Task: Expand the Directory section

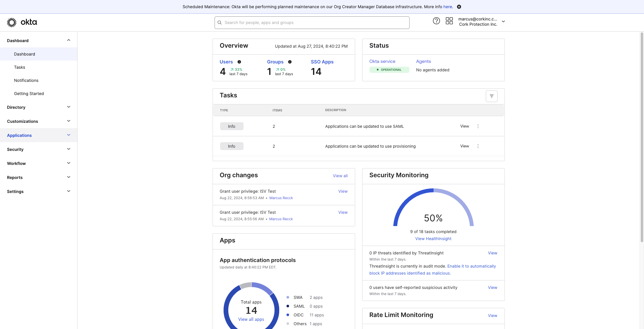Action: click(x=39, y=107)
